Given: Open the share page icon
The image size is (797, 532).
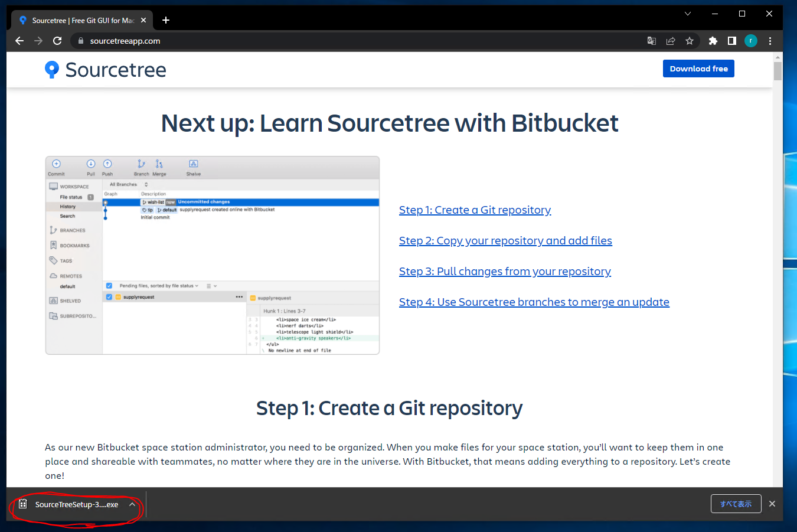Looking at the screenshot, I should click(671, 41).
